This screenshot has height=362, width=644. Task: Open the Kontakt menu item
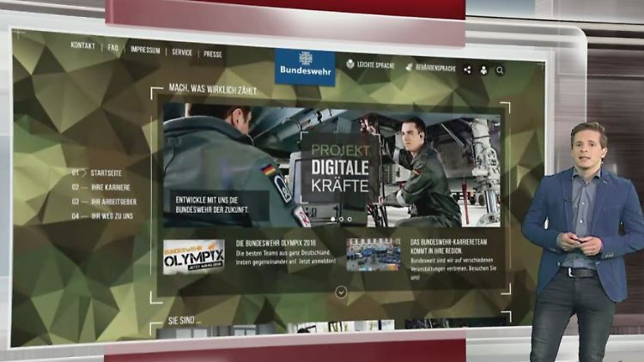point(82,46)
